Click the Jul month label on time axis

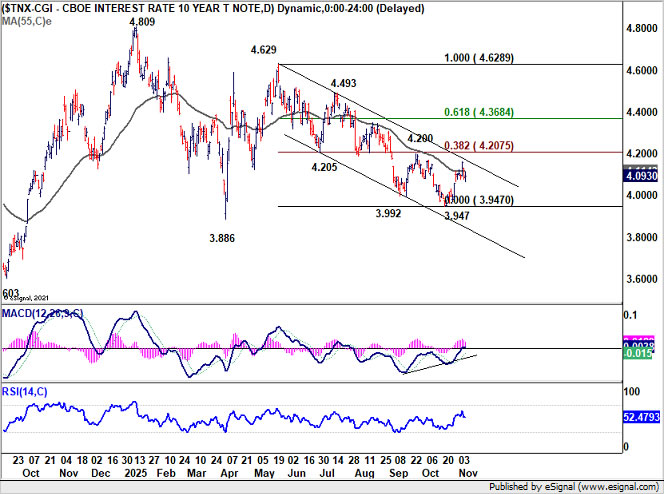pyautogui.click(x=327, y=473)
